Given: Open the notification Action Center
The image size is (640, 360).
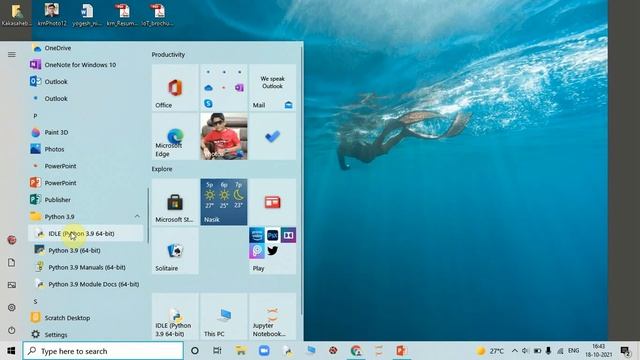Looking at the screenshot, I should pyautogui.click(x=625, y=351).
